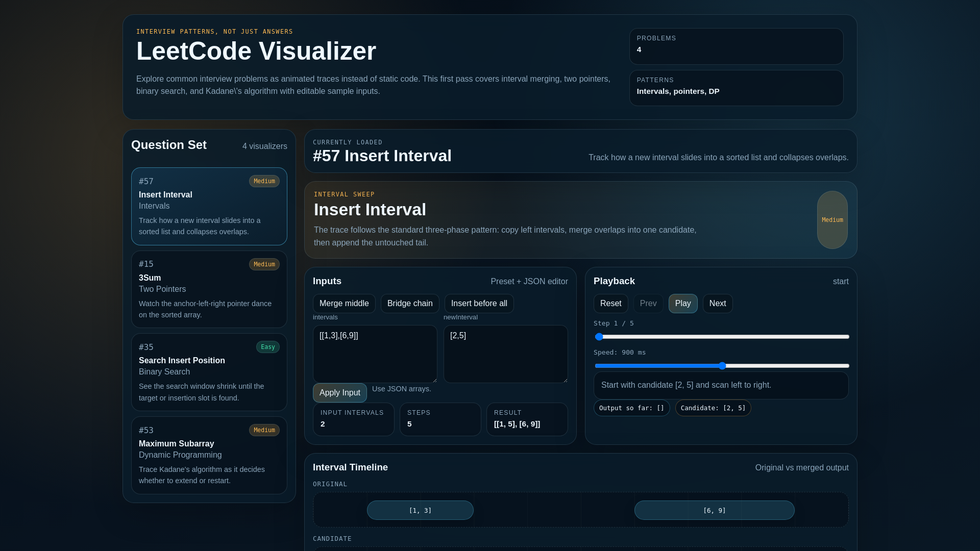This screenshot has height=551, width=980.
Task: Apply the Bridge chain preset
Action: click(410, 304)
